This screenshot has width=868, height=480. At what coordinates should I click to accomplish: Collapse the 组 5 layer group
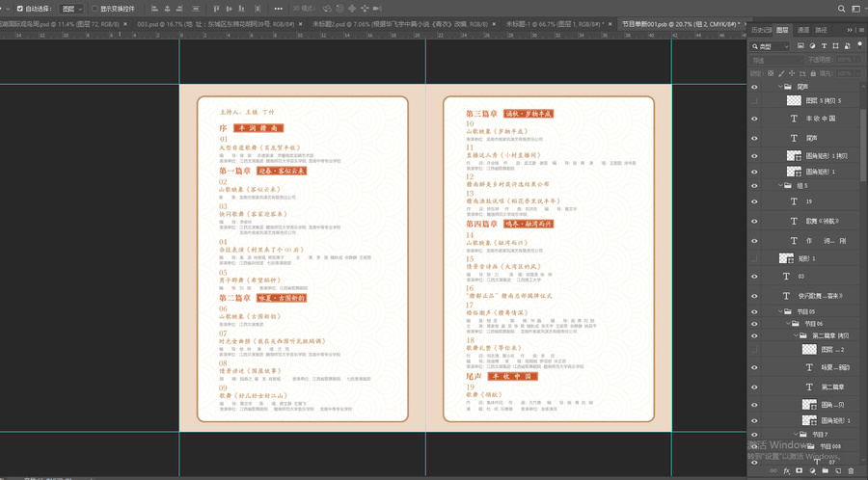[780, 186]
